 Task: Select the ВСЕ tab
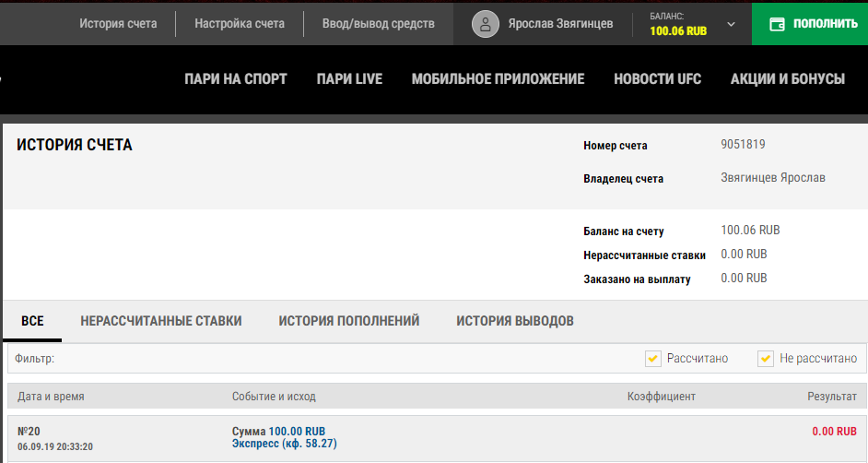(x=32, y=321)
